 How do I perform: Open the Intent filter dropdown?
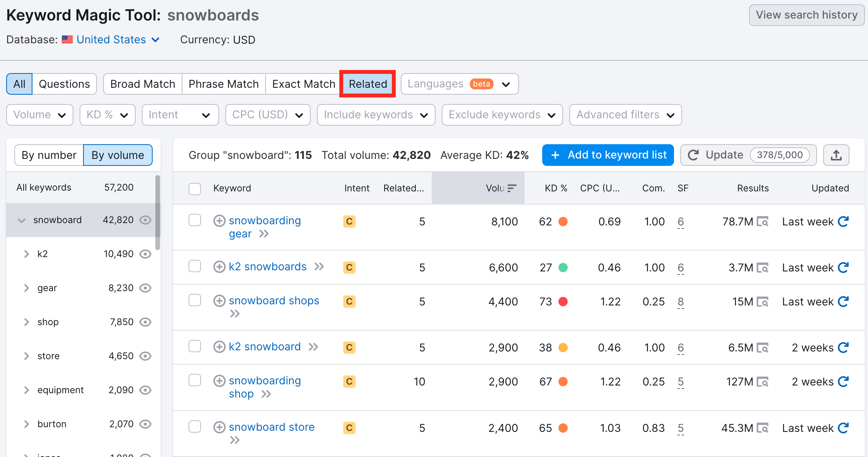[x=180, y=115]
